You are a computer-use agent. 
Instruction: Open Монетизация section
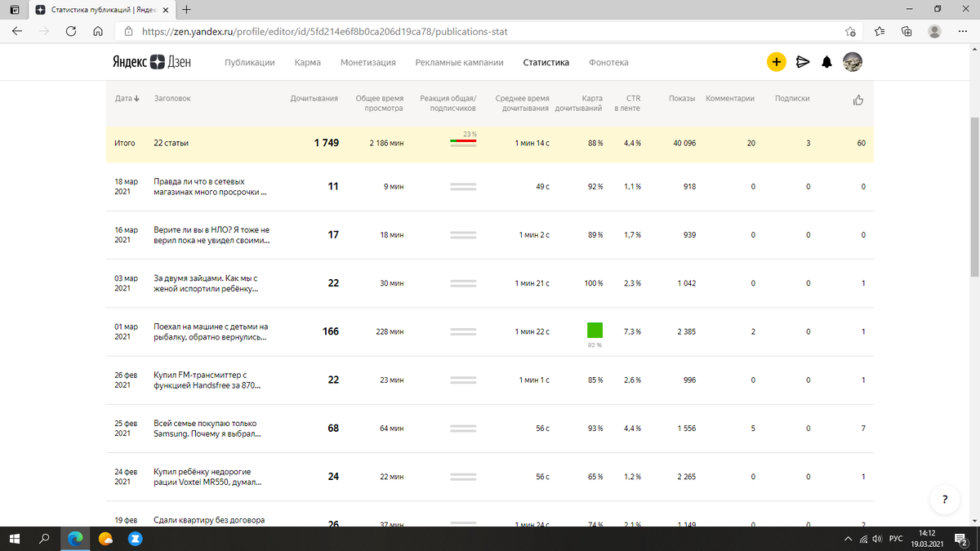coord(367,62)
